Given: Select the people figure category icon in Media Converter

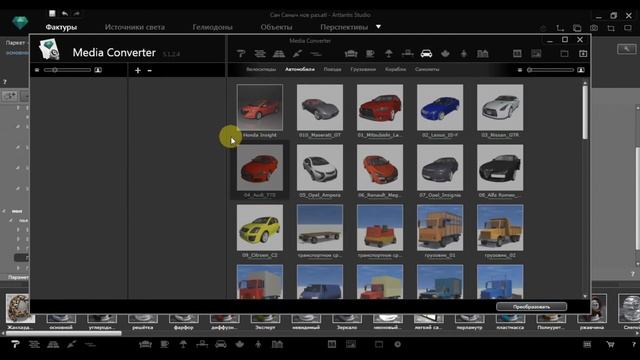Looking at the screenshot, I should [x=464, y=53].
